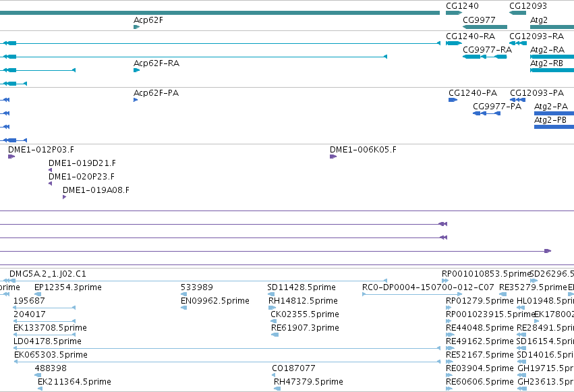The image size is (574, 392).
Task: Click the GH23613.5prime EST
Action: tap(522, 389)
